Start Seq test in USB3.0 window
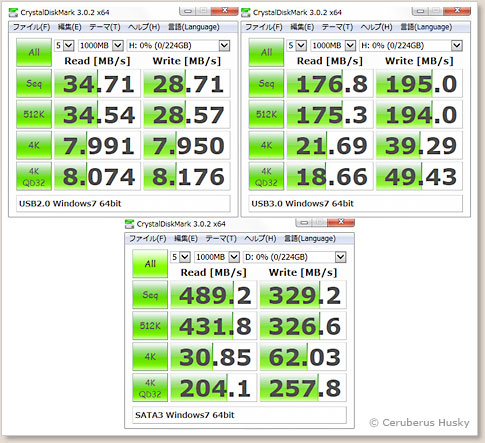The image size is (485, 443). click(x=266, y=83)
